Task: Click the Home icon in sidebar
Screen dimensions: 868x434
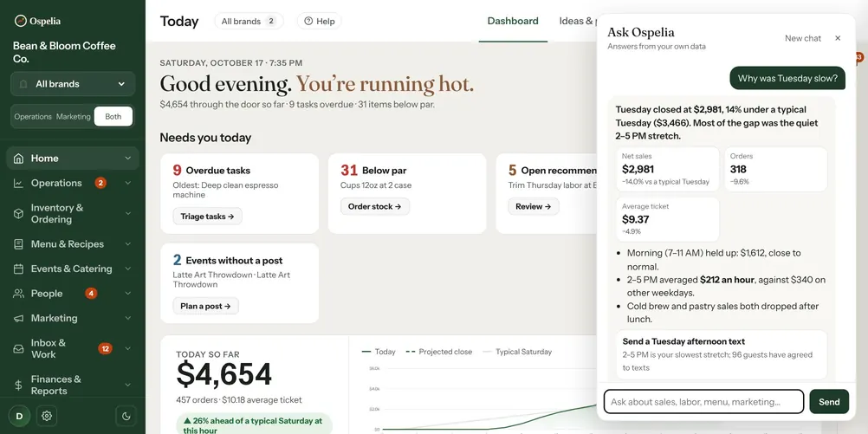Action: tap(18, 159)
